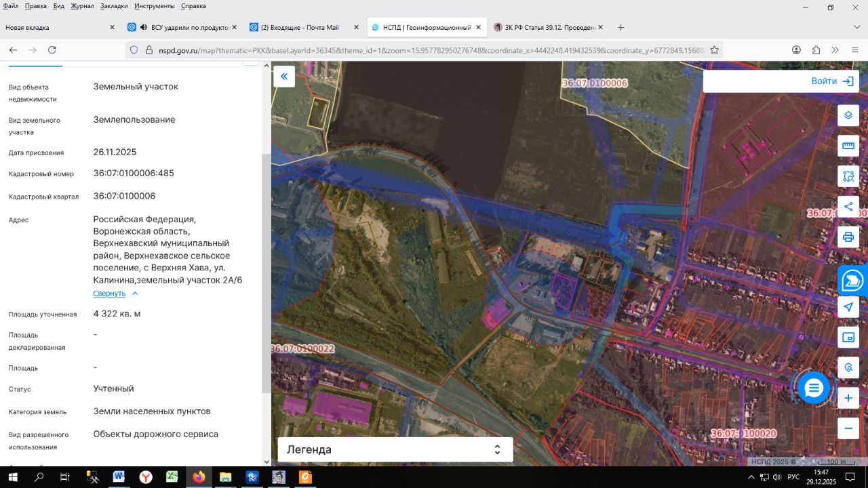
Task: Open Yandex Browser from taskbar
Action: point(146,477)
